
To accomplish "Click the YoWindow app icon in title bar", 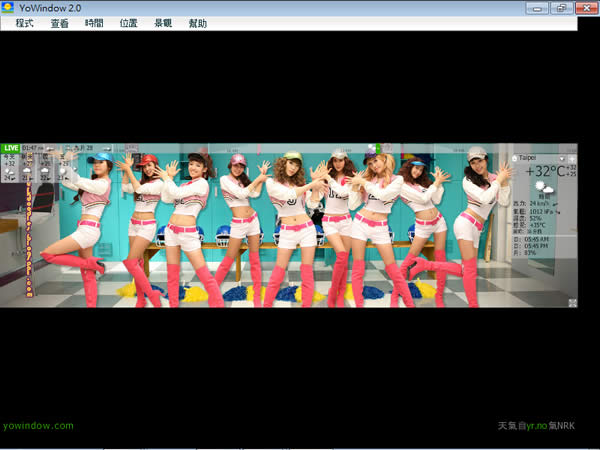I will coord(8,7).
